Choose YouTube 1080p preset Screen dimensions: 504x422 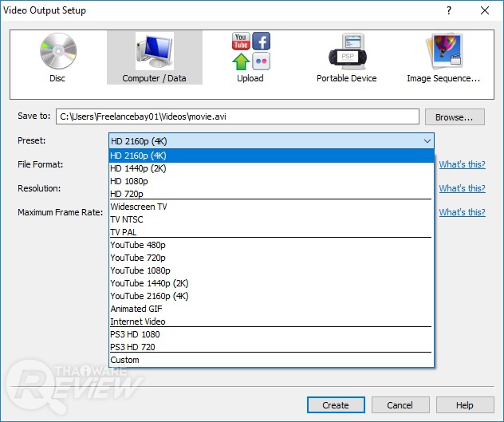coord(272,270)
